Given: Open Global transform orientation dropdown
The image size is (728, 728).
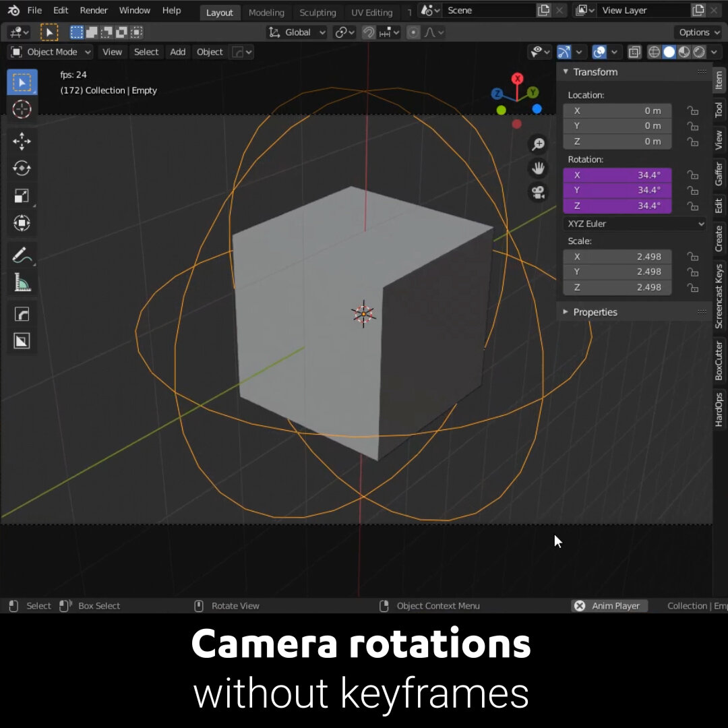Looking at the screenshot, I should 297,32.
